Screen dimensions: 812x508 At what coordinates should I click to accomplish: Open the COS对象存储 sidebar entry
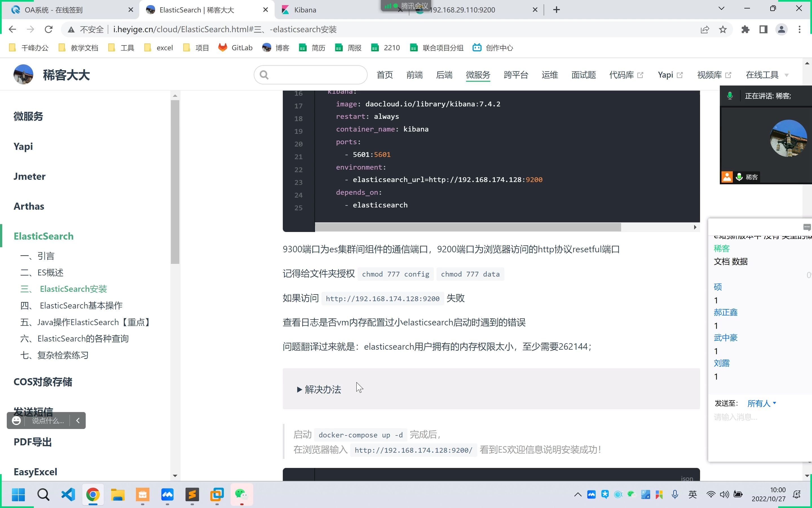click(x=43, y=382)
